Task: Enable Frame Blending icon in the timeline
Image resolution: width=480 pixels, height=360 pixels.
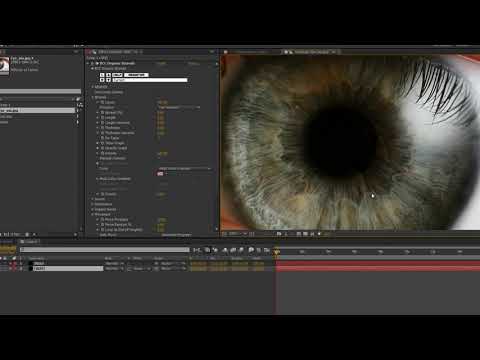Action: click(x=233, y=250)
